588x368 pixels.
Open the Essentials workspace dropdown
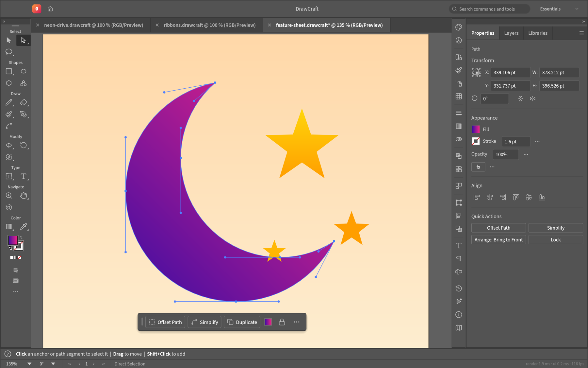(559, 9)
